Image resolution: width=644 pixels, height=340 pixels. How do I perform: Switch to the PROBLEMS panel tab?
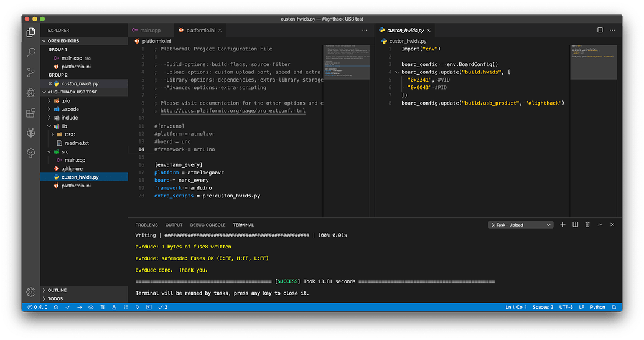tap(146, 225)
